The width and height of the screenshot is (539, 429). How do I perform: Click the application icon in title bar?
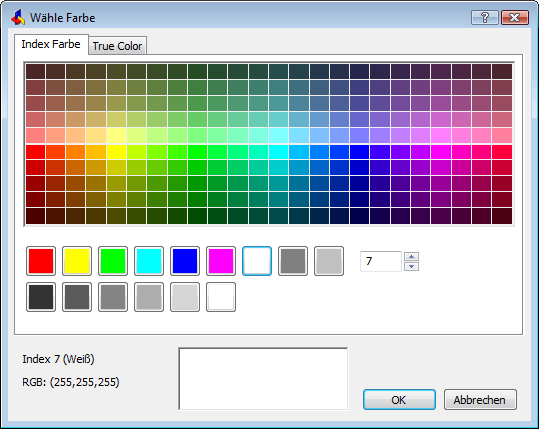tap(18, 18)
